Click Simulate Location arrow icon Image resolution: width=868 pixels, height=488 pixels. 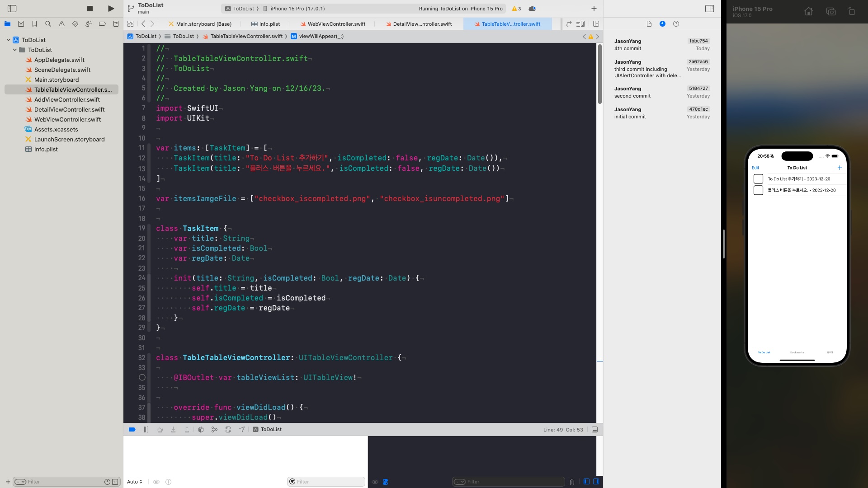click(242, 430)
